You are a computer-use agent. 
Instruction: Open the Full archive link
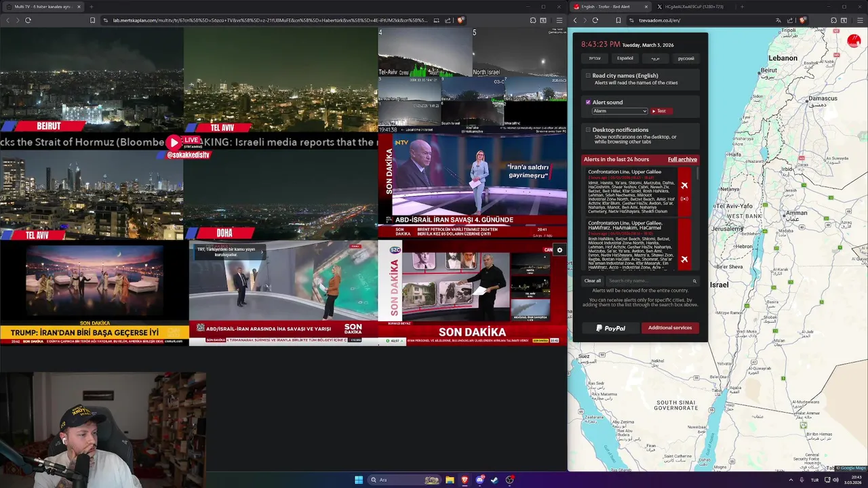tap(682, 159)
